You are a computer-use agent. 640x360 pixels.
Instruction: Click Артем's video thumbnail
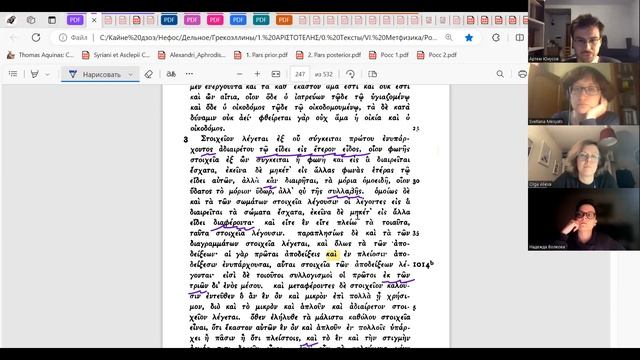pos(584,31)
